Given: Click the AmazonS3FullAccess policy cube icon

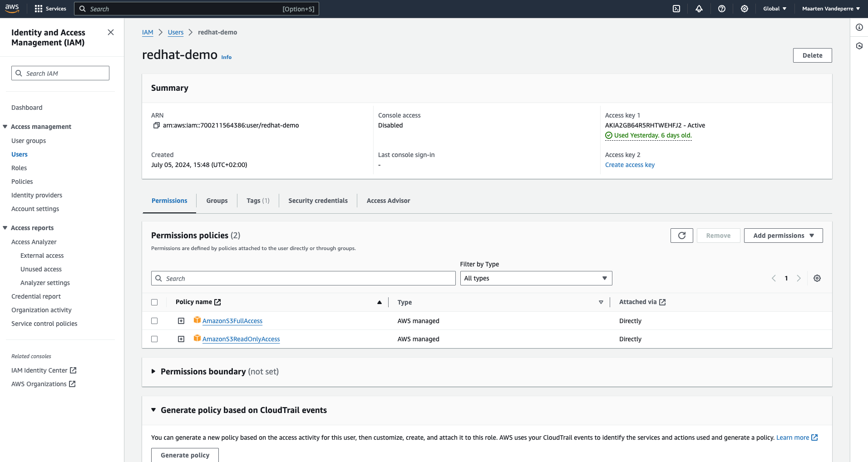Looking at the screenshot, I should click(197, 320).
